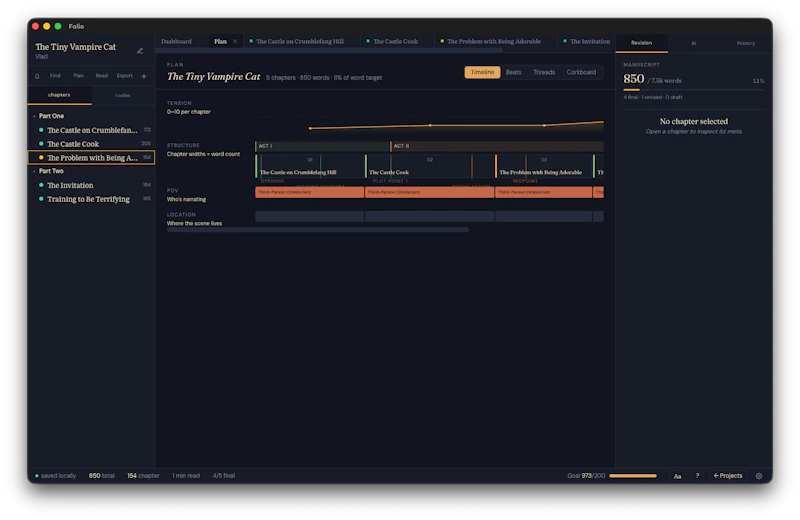Click the green status dot of Training to Be Terrifying
The height and width of the screenshot is (520, 800).
click(41, 199)
